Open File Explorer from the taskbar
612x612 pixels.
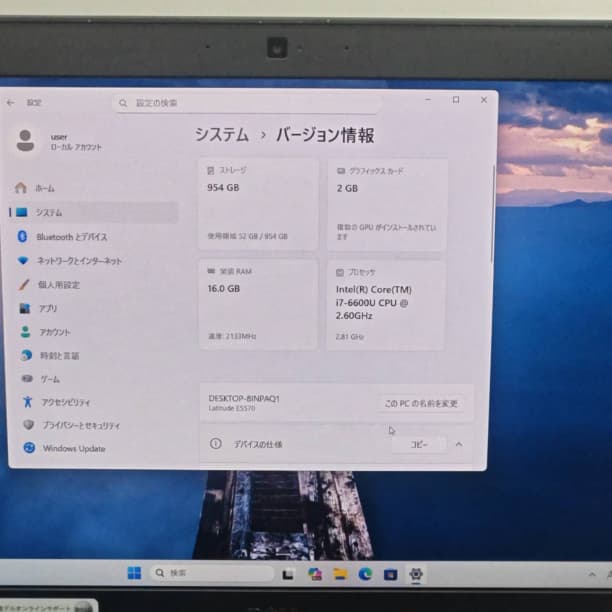340,574
